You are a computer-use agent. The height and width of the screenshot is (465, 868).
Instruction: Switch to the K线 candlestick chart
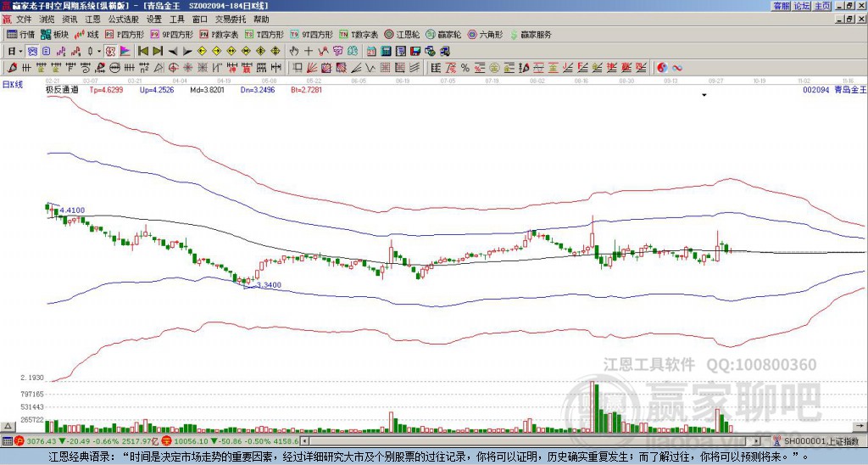(x=86, y=34)
